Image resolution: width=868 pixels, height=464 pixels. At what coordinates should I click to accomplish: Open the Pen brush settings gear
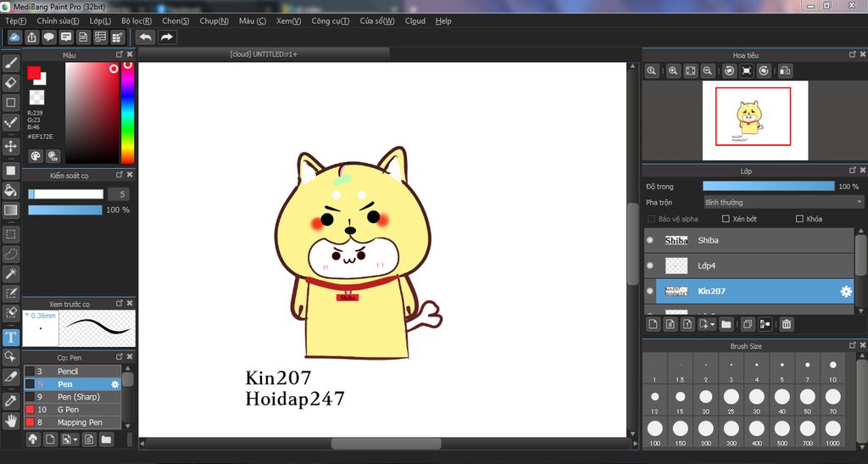114,384
